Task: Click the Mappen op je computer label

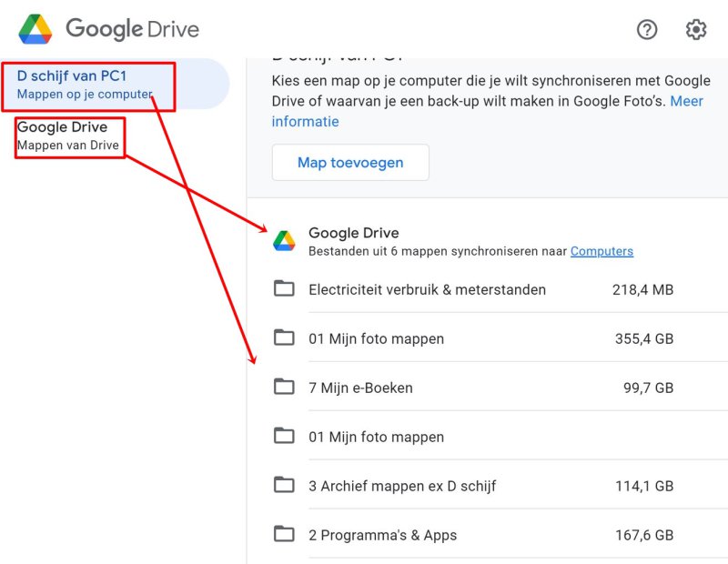Action: point(86,94)
